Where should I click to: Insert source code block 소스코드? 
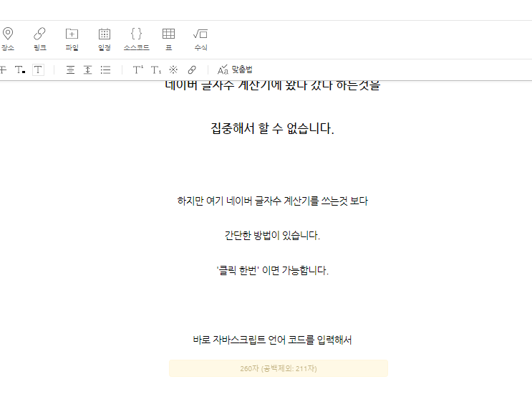(x=136, y=39)
